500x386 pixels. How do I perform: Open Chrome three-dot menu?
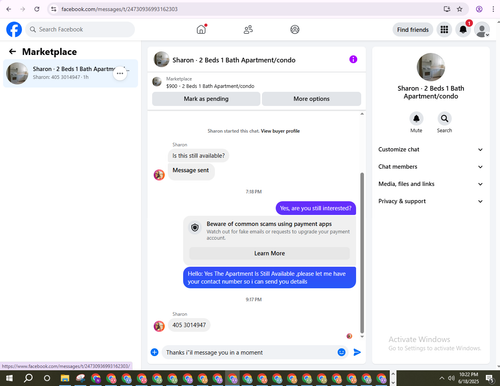click(493, 9)
